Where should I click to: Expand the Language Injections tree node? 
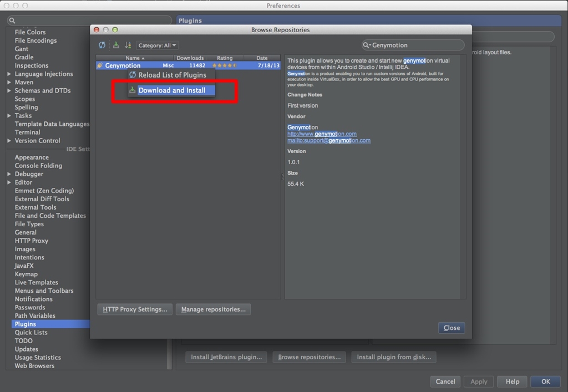pos(9,74)
